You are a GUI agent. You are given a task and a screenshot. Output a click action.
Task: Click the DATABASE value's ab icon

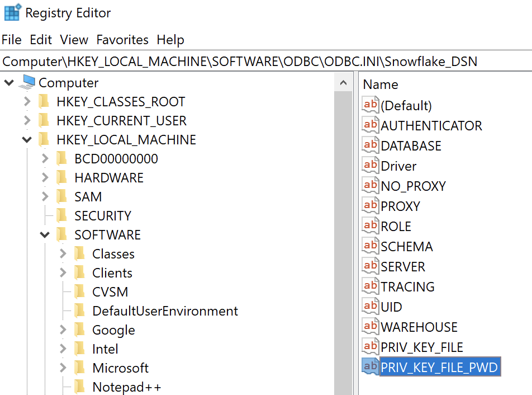370,145
